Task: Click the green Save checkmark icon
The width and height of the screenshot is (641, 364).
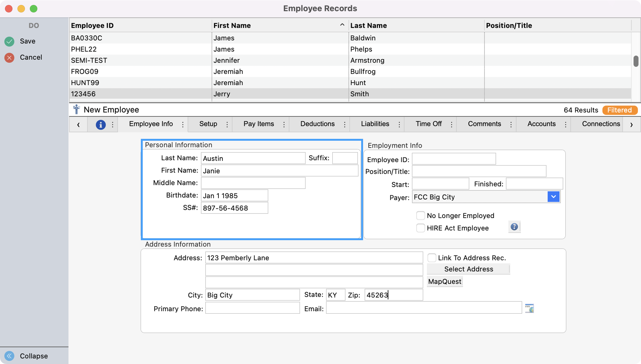Action: point(9,41)
